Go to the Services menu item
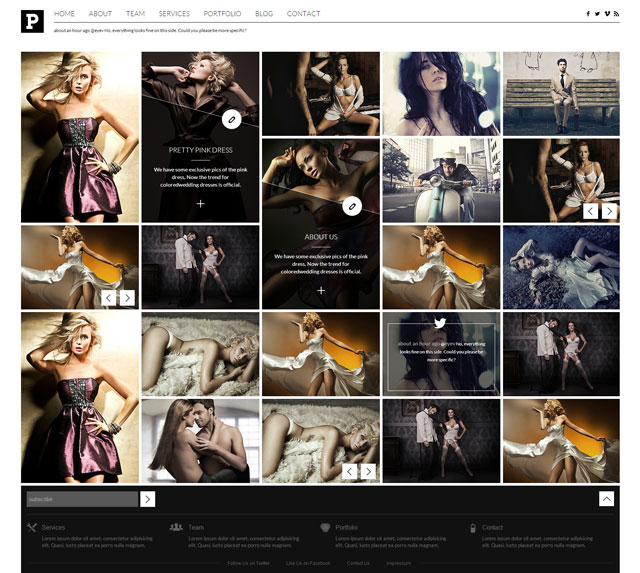 pos(174,14)
